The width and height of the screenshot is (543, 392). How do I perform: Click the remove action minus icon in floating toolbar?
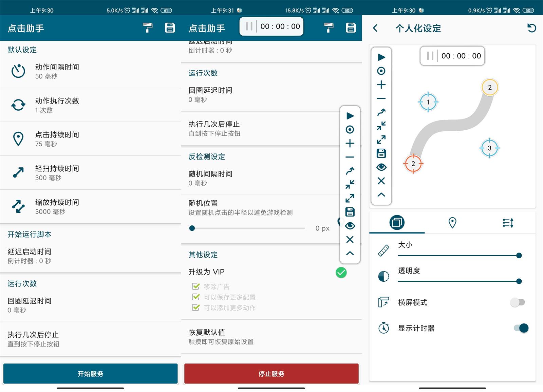(x=350, y=157)
